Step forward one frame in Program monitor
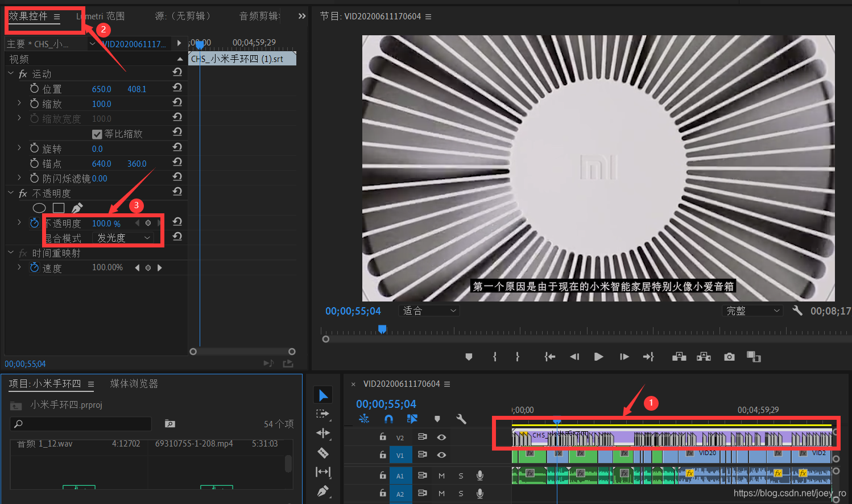852x504 pixels. click(624, 357)
